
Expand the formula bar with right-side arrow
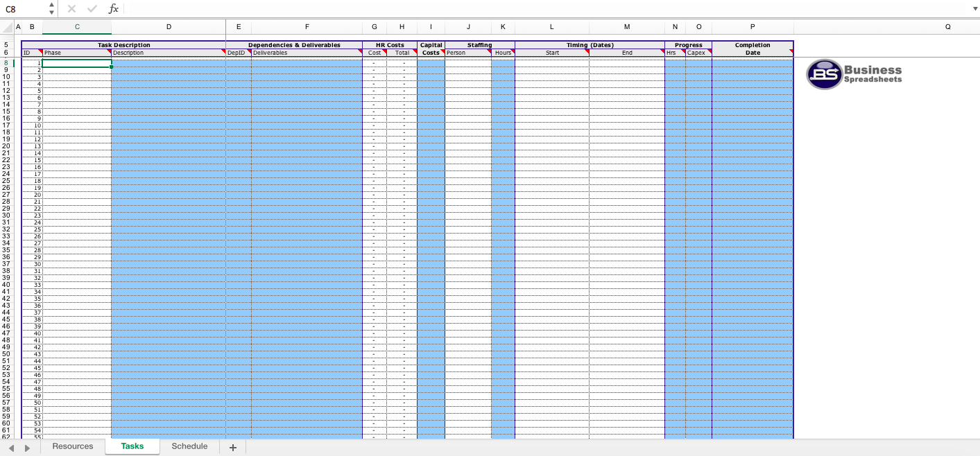[x=976, y=9]
